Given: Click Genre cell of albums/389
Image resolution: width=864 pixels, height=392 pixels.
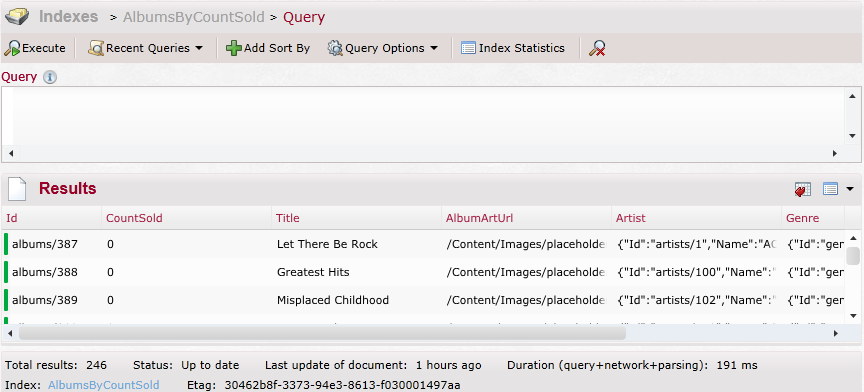Looking at the screenshot, I should [816, 300].
